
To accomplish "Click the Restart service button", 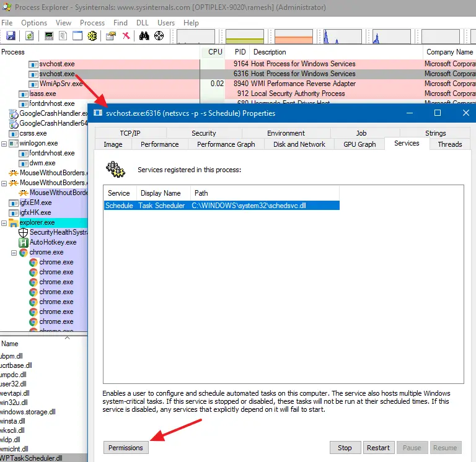I will click(378, 448).
